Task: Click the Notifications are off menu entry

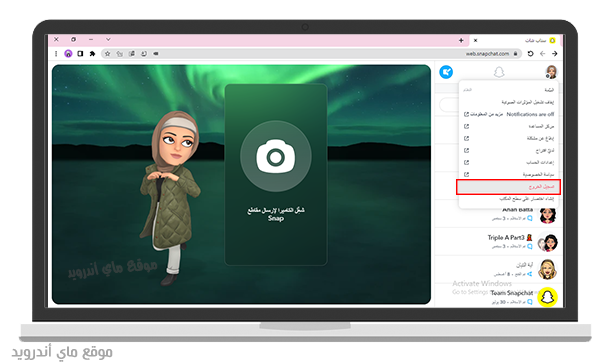Action: 530,114
